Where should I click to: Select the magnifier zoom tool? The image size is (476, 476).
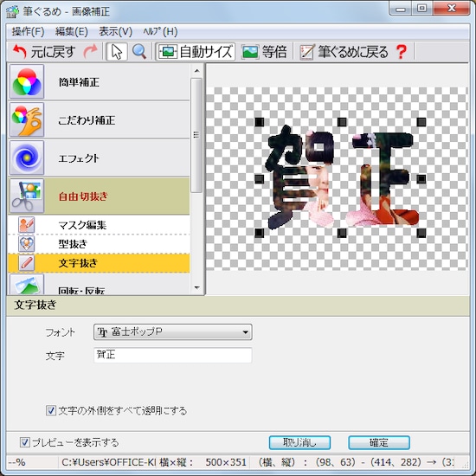tap(139, 52)
